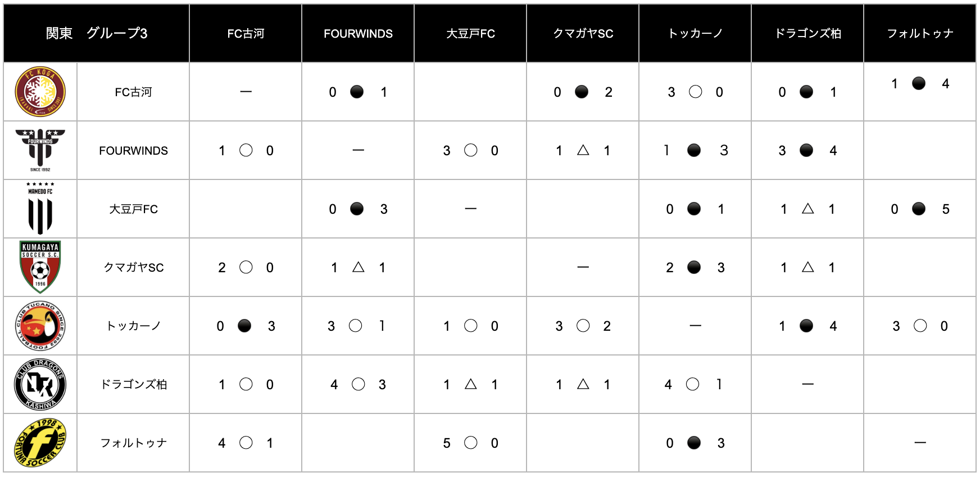The image size is (980, 477).
Task: Click ドラゴンズ柏 vs FOURWINDS 4-3 win circle
Action: (359, 384)
